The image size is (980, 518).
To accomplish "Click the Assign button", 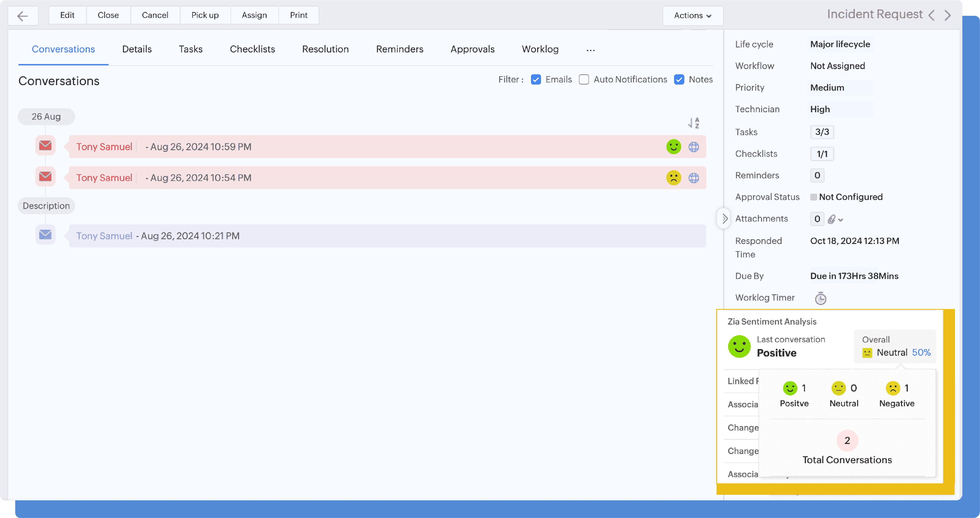I will [x=254, y=15].
